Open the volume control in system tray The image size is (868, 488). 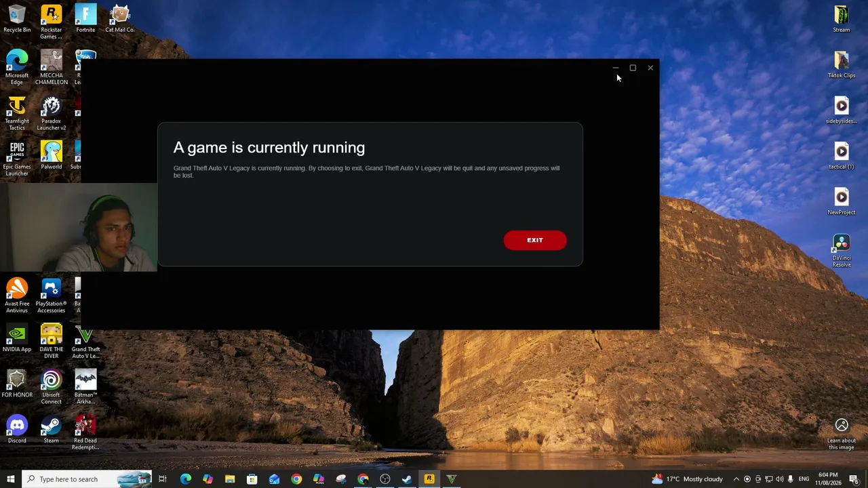coord(780,479)
